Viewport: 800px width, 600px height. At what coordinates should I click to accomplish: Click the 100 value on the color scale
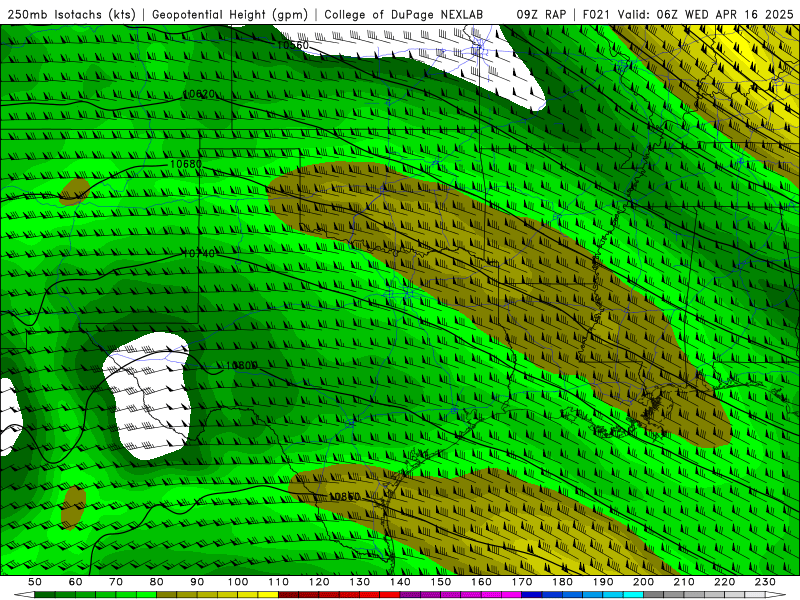tap(238, 582)
